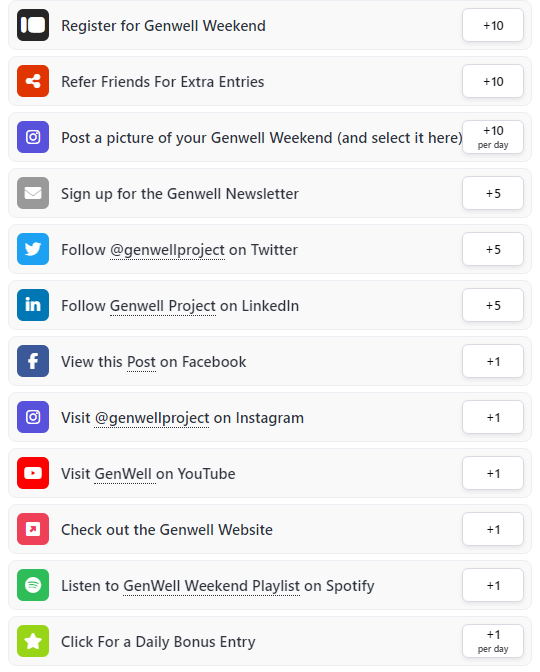Open the GenWell Weekend Playlist link
The image size is (540, 672).
[x=211, y=586]
